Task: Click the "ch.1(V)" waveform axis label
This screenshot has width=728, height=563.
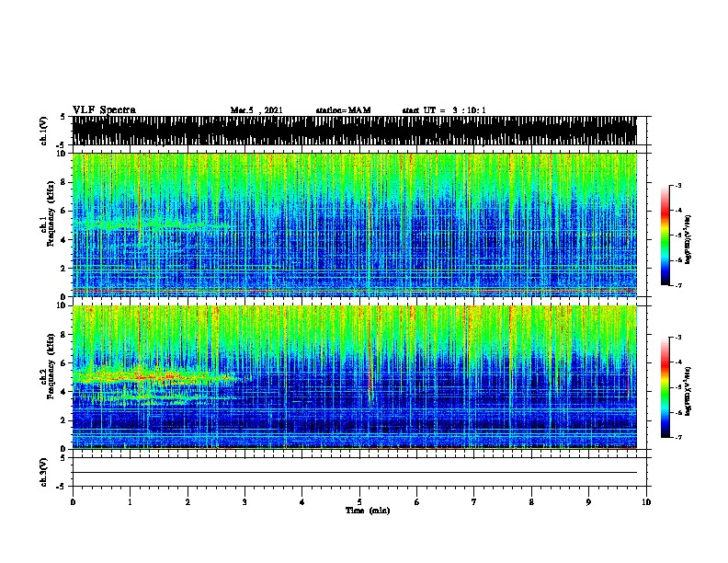Action: click(43, 131)
